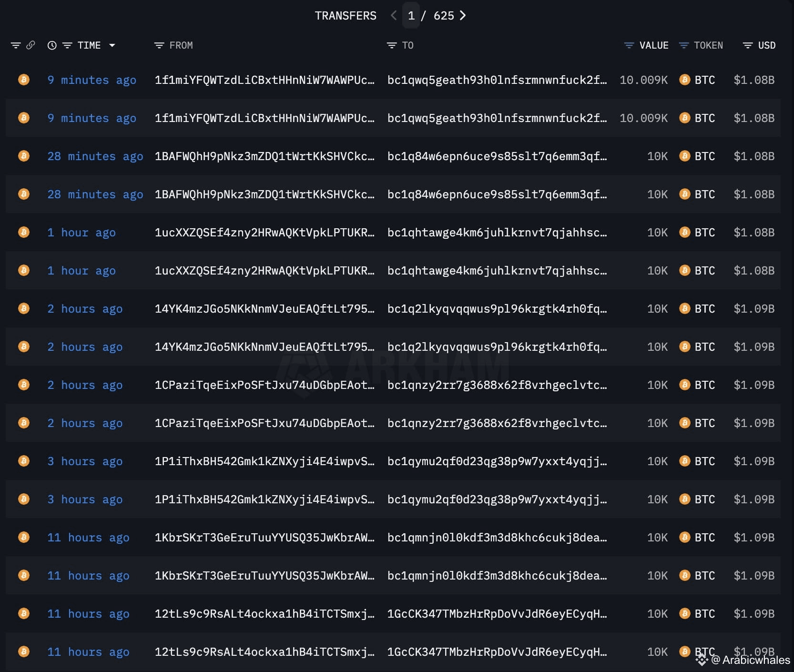Click the BTC token icon in the second 1CPaziTqeEix row
Screen dimensions: 794x672
tap(685, 423)
